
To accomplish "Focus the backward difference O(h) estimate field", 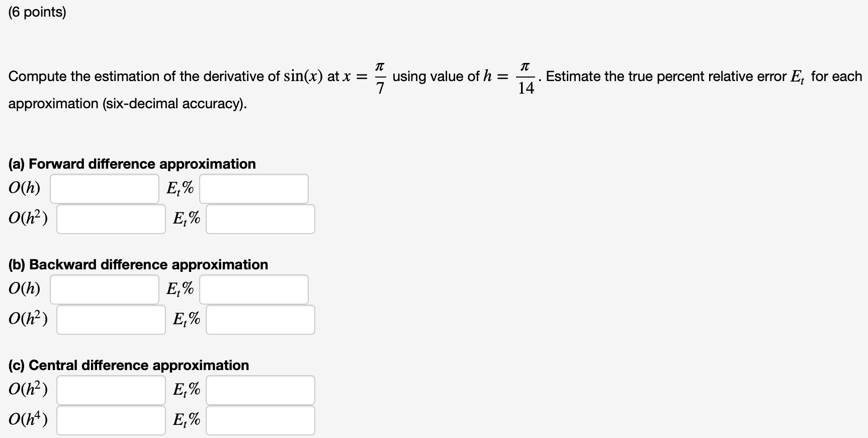I will pyautogui.click(x=105, y=289).
